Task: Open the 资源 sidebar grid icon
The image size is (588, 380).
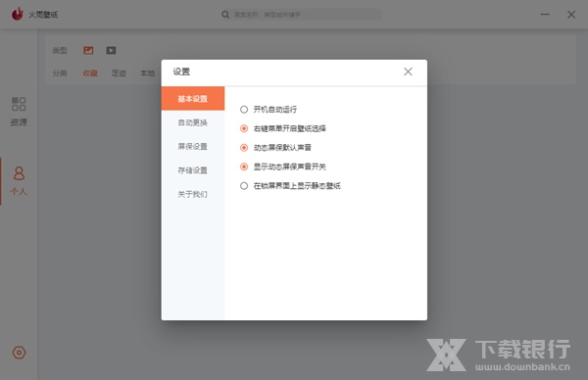Action: coord(19,104)
